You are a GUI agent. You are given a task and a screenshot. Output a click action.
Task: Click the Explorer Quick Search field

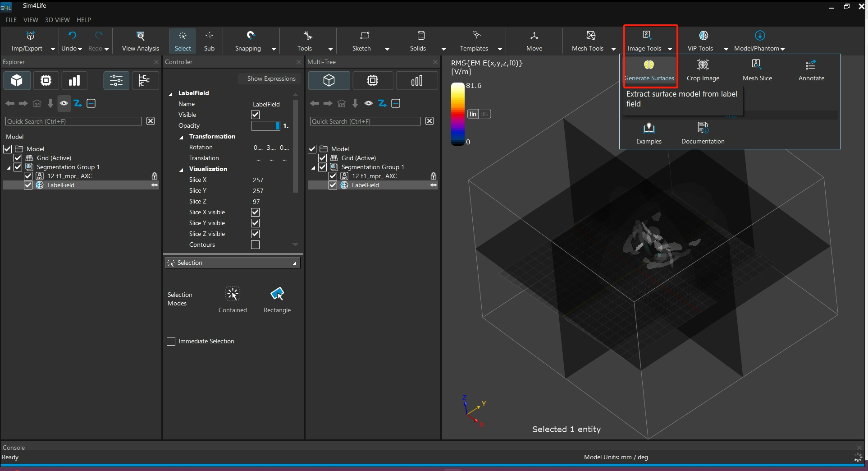point(74,121)
